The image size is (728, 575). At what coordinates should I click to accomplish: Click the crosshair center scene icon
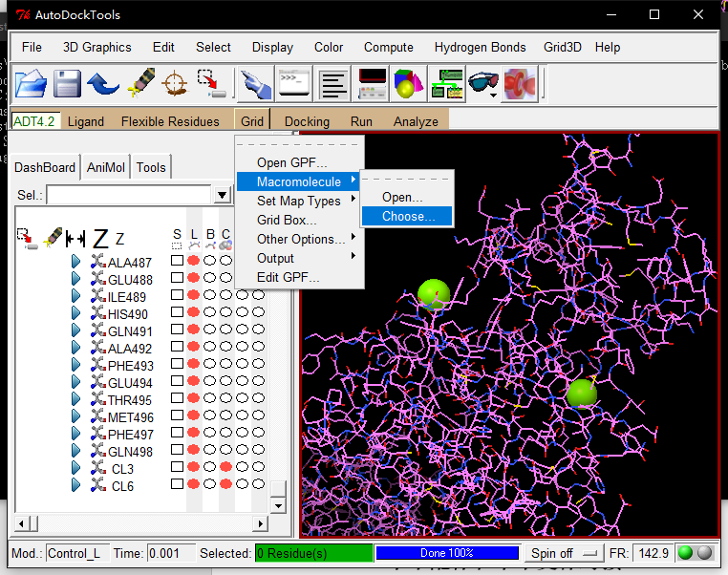click(175, 83)
